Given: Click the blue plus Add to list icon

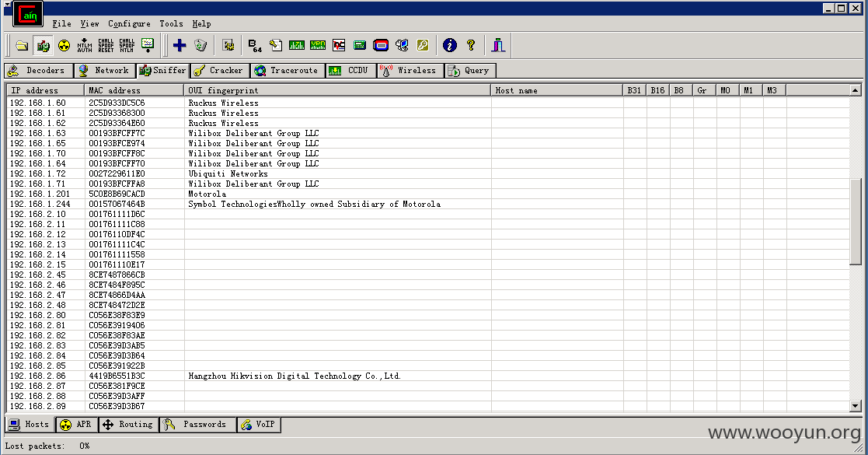Looking at the screenshot, I should click(180, 45).
